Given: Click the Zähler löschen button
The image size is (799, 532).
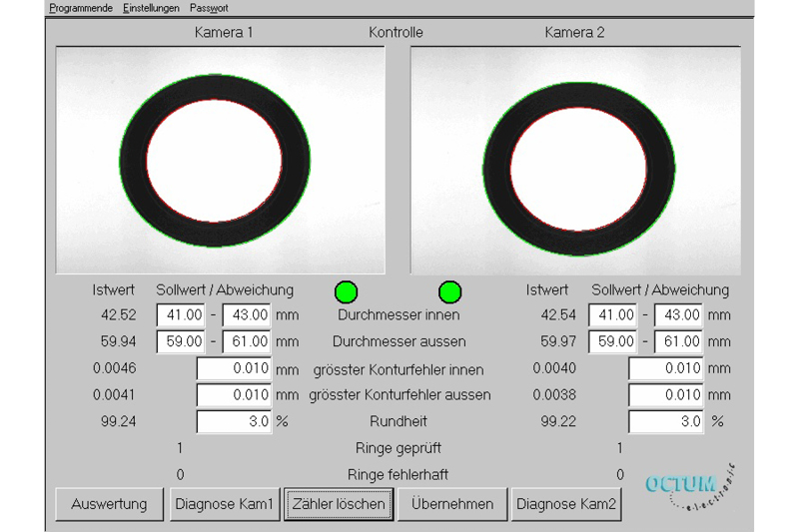Looking at the screenshot, I should coord(339,504).
